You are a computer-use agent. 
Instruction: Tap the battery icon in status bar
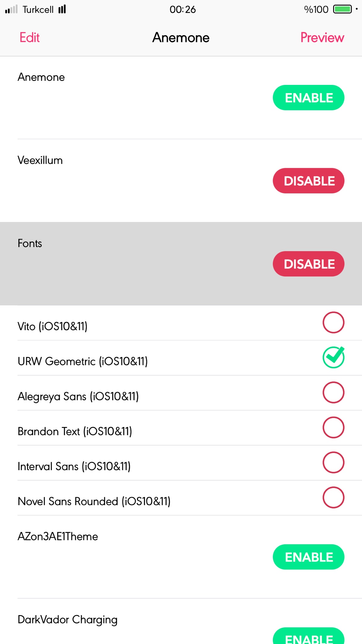(x=343, y=9)
